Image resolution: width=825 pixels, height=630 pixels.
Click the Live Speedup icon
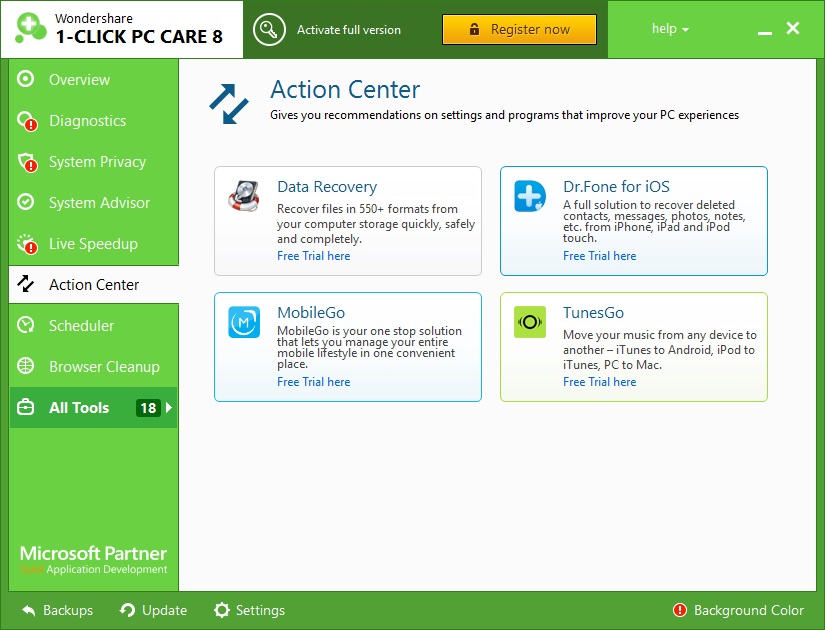click(27, 244)
